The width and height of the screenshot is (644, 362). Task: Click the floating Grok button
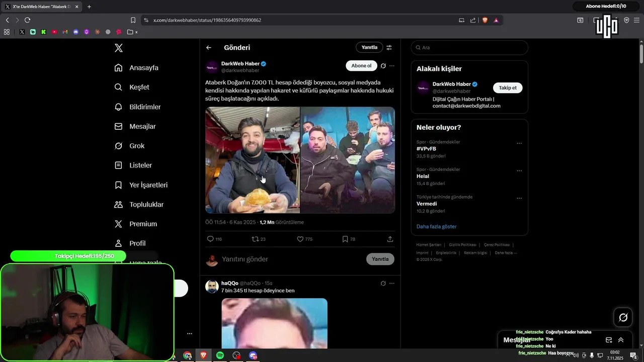pyautogui.click(x=623, y=317)
